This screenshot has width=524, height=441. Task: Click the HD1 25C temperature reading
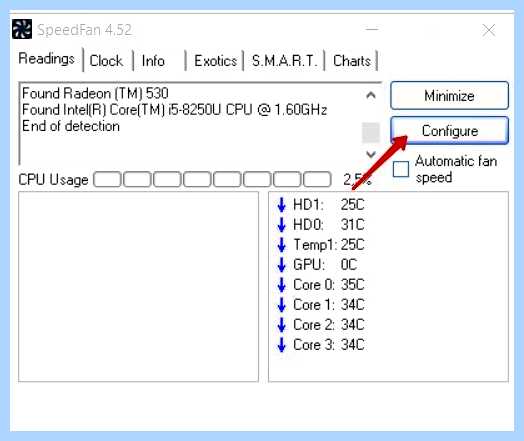click(329, 204)
